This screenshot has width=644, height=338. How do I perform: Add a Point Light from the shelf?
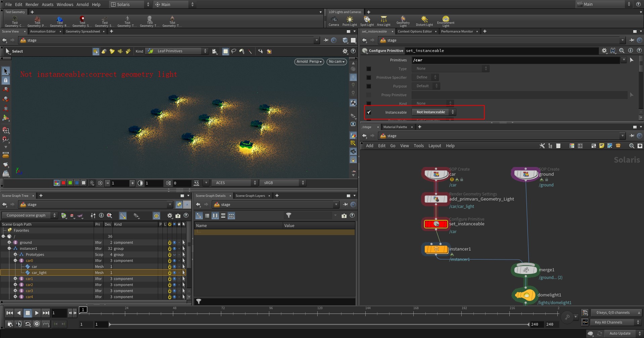point(350,21)
